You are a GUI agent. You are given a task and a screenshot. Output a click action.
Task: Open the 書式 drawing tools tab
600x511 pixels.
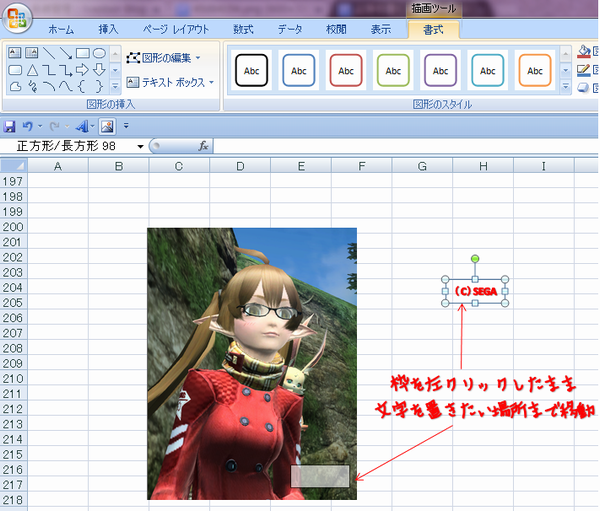coord(434,29)
